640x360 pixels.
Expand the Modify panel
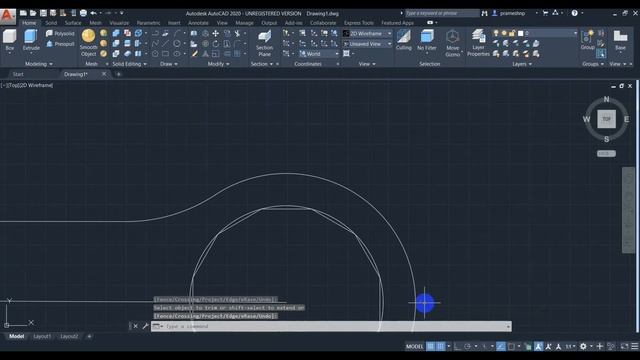tap(218, 64)
